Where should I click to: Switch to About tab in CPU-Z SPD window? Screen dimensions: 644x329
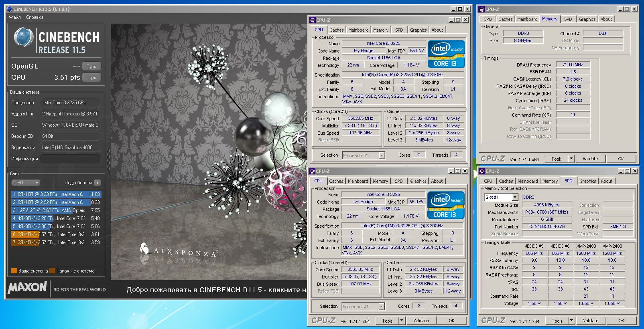coord(607,181)
